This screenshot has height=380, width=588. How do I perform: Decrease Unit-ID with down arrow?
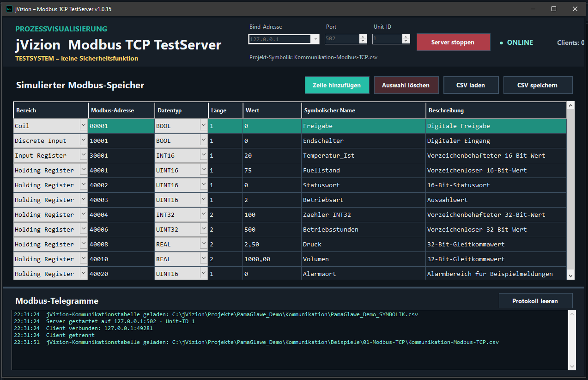pyautogui.click(x=406, y=42)
